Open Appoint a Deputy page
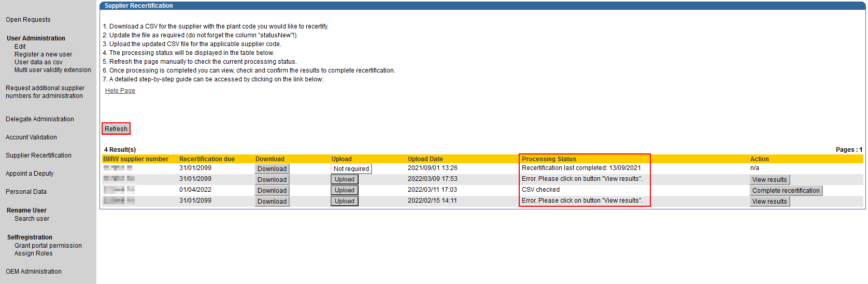 [30, 174]
